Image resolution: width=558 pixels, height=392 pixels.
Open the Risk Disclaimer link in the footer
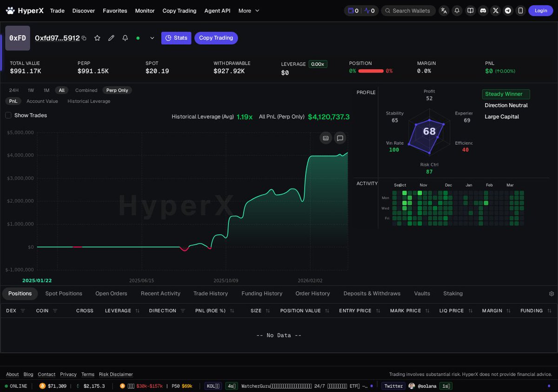[x=115, y=374]
